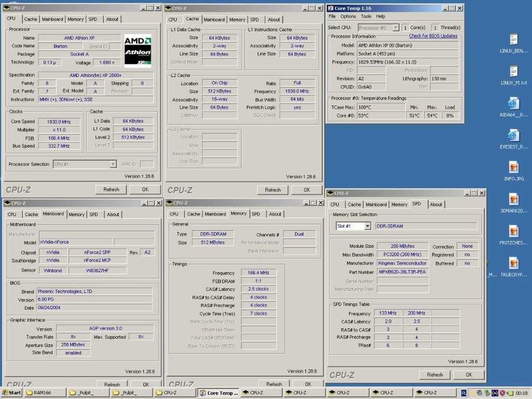
Task: Click the Check for BIOS Updates link
Action: tap(433, 36)
